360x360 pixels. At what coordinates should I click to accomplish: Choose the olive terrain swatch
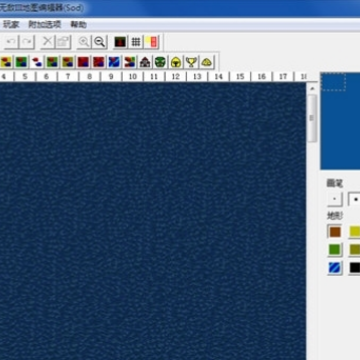(x=354, y=250)
